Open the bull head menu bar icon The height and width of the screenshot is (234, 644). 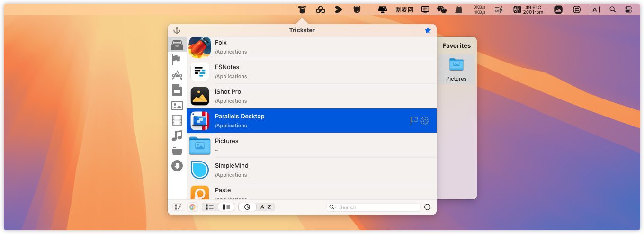(357, 9)
